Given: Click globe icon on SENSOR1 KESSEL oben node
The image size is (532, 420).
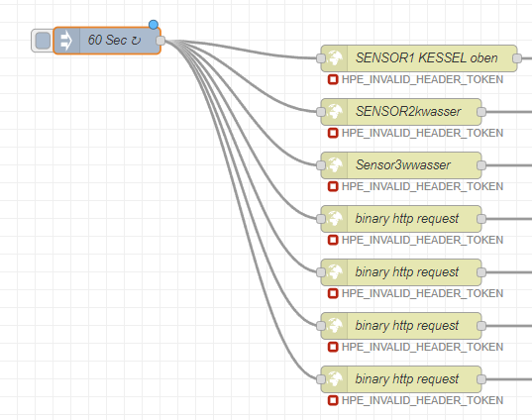Looking at the screenshot, I should coord(335,58).
